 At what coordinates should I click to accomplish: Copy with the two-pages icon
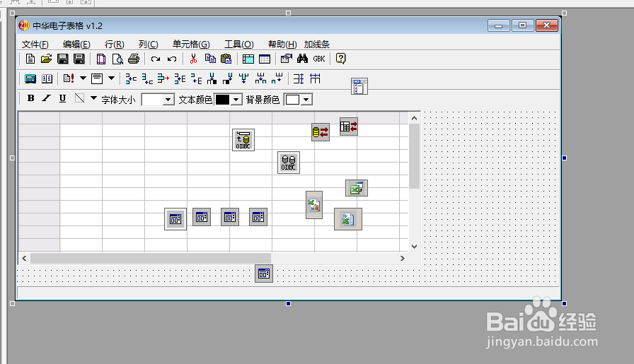210,59
